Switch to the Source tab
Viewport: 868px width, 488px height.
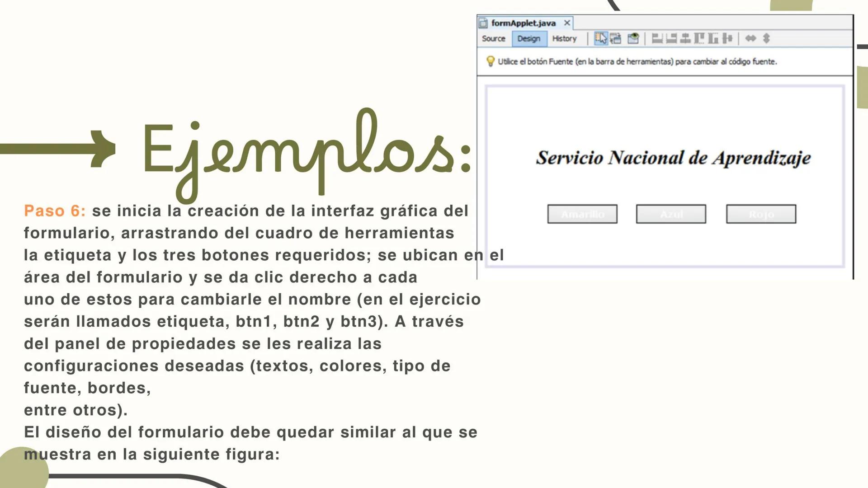point(494,39)
